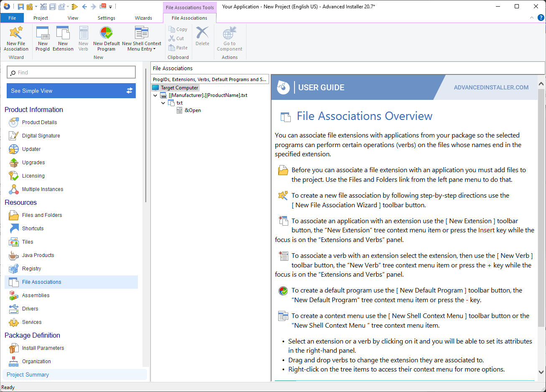Open the Install Parameters page

click(43, 348)
